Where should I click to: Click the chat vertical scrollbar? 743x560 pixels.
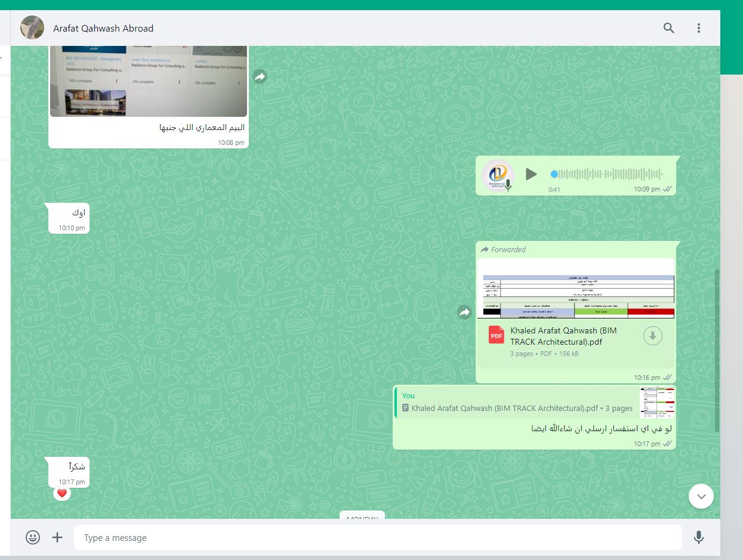717,350
